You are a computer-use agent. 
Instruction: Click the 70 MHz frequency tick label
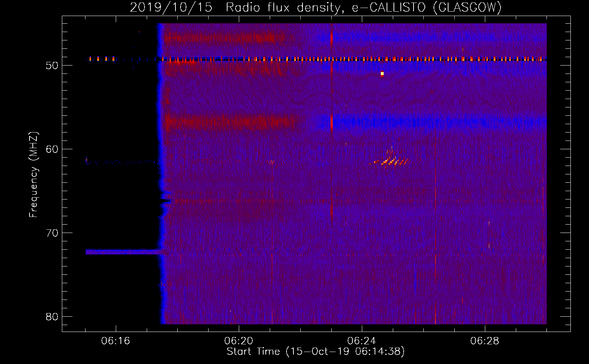(52, 233)
